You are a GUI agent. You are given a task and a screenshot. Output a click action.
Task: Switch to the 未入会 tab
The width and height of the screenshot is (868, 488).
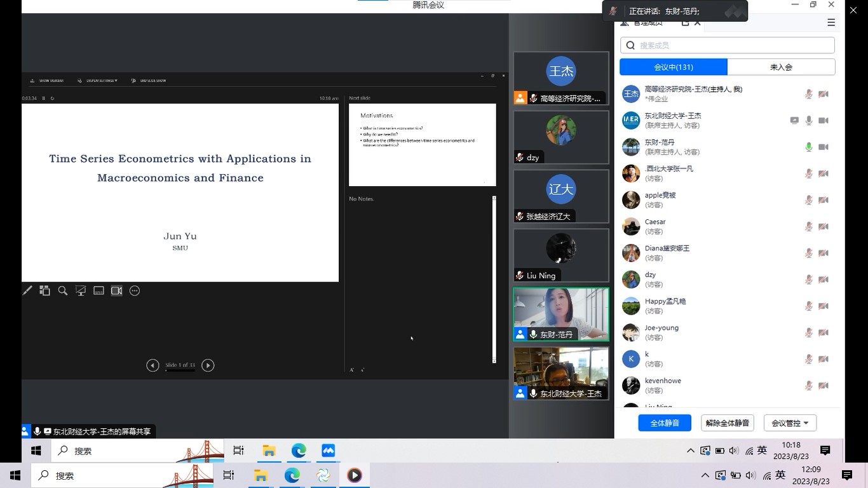click(781, 67)
